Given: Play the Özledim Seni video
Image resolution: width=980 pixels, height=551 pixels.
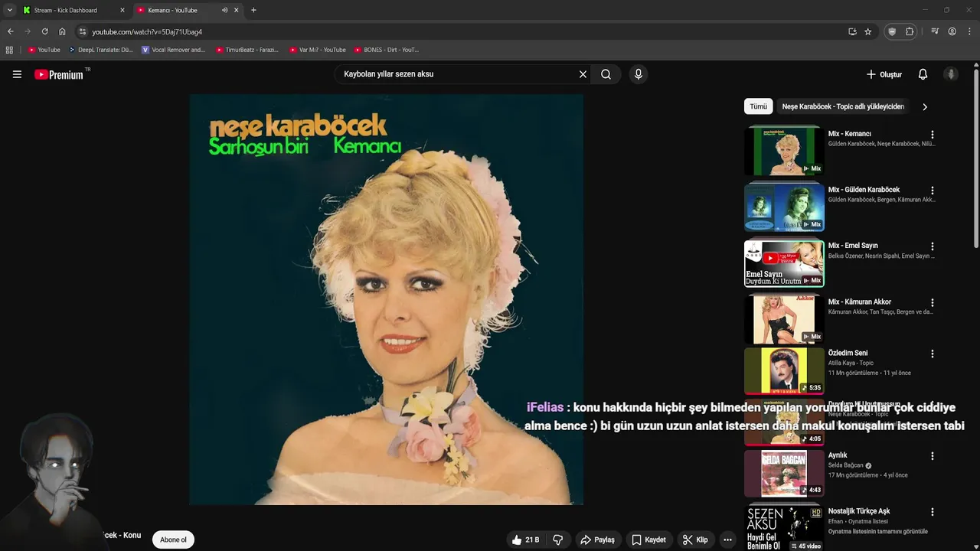Looking at the screenshot, I should (784, 371).
